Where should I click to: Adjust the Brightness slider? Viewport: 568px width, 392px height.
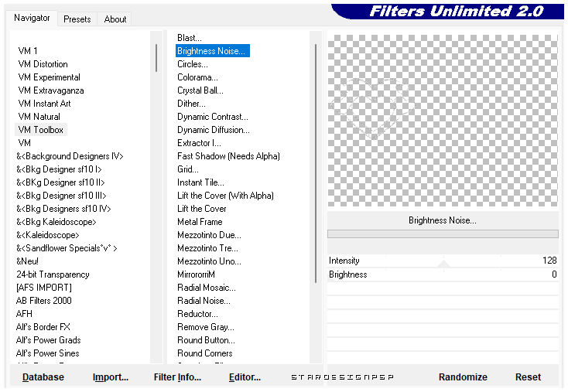[x=443, y=274]
